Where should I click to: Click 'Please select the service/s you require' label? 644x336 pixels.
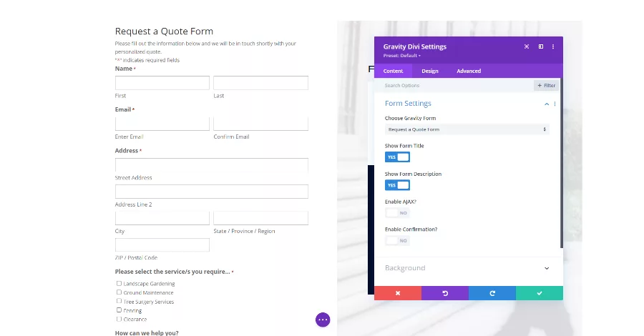(172, 272)
